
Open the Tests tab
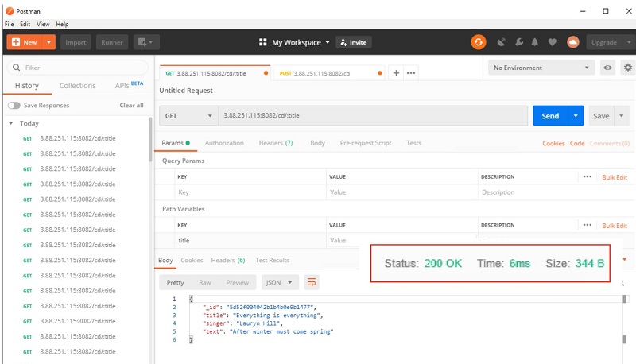coord(413,143)
